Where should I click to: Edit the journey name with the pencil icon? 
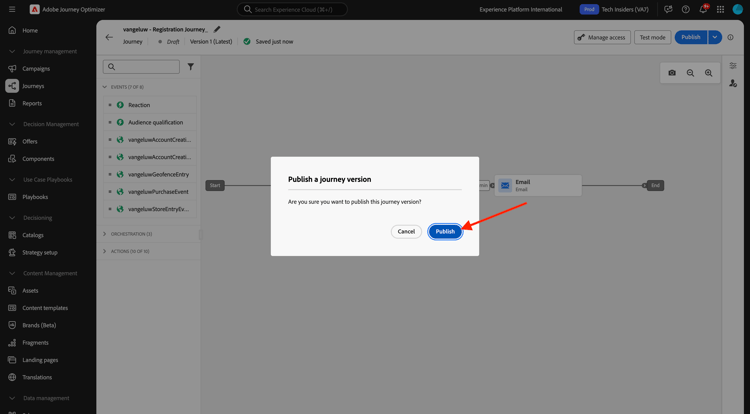tap(217, 29)
